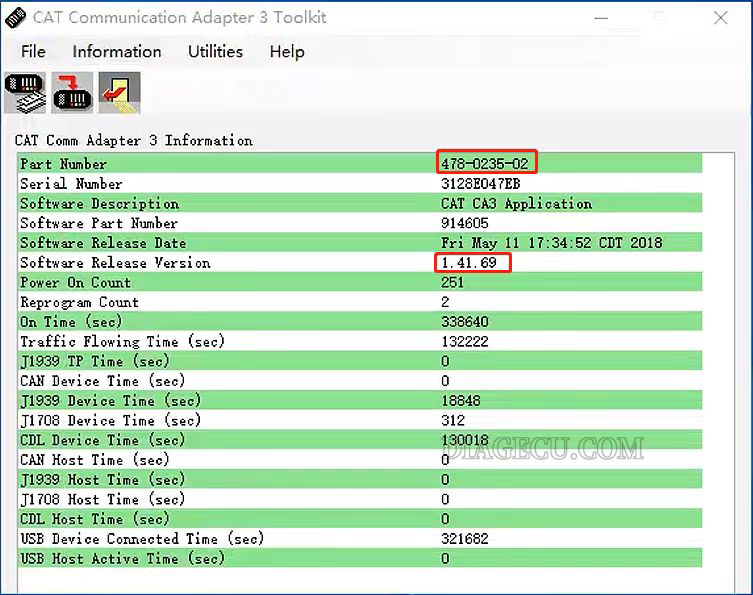
Task: Select serial number value 3128E047EB
Action: tap(481, 183)
